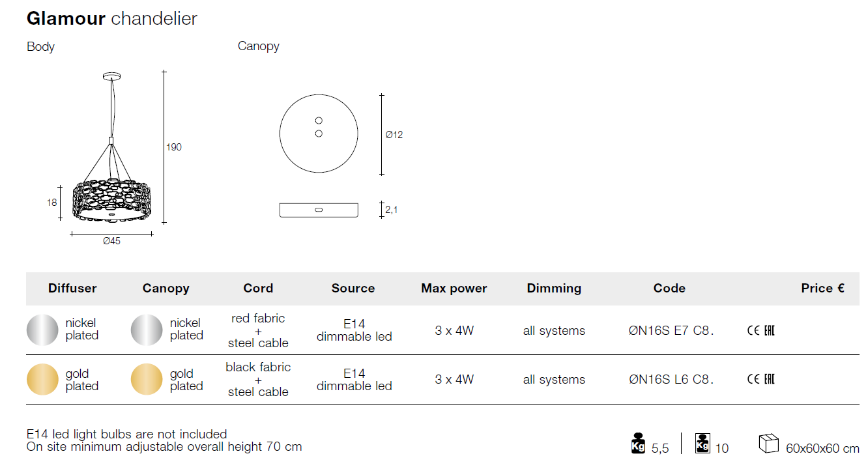Click the 190 height dimension
The image size is (868, 469).
click(173, 147)
